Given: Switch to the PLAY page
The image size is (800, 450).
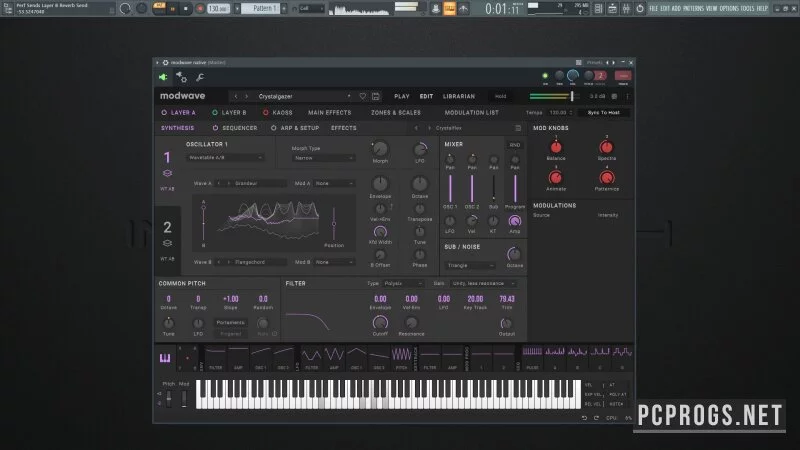Looking at the screenshot, I should [x=402, y=96].
